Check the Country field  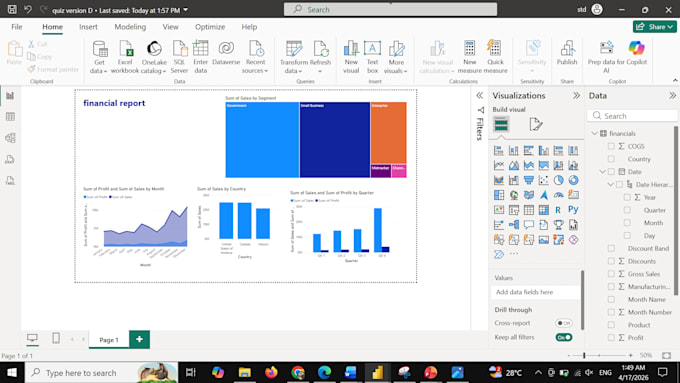611,159
